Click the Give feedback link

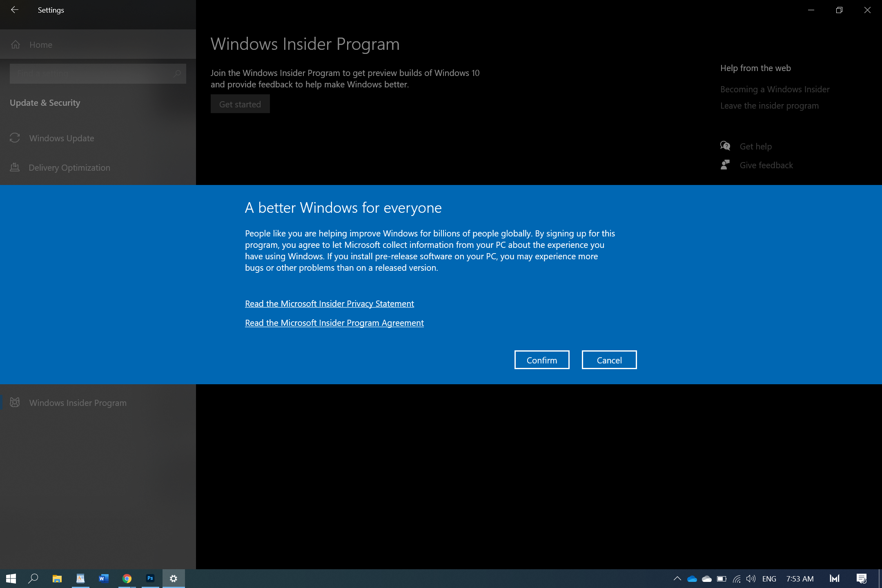point(766,165)
